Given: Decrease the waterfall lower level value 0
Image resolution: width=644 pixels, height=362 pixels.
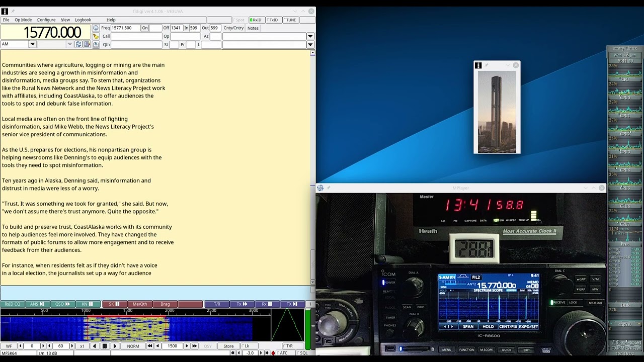Looking at the screenshot, I should 21,346.
